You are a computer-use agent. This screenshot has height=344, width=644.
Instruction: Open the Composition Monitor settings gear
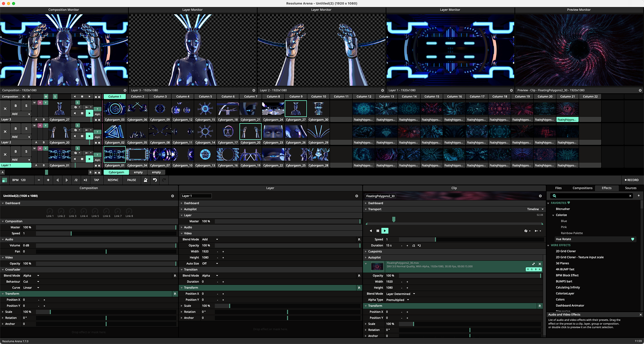[125, 90]
